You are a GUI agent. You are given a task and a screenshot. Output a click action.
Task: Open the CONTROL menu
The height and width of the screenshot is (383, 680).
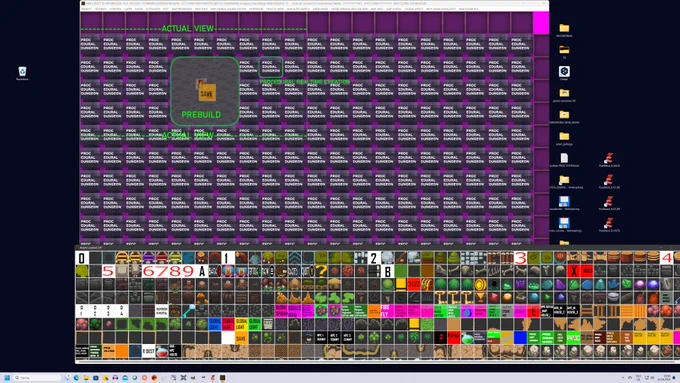pyautogui.click(x=115, y=9)
